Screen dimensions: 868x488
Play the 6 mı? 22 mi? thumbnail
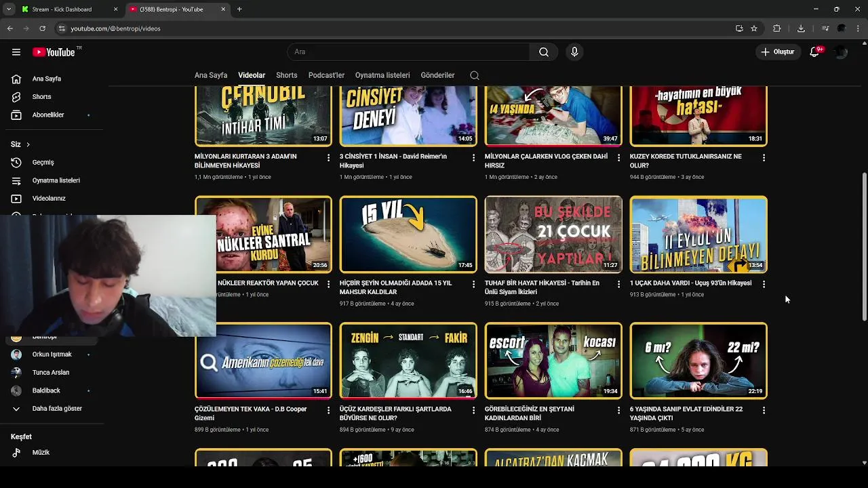tap(698, 361)
